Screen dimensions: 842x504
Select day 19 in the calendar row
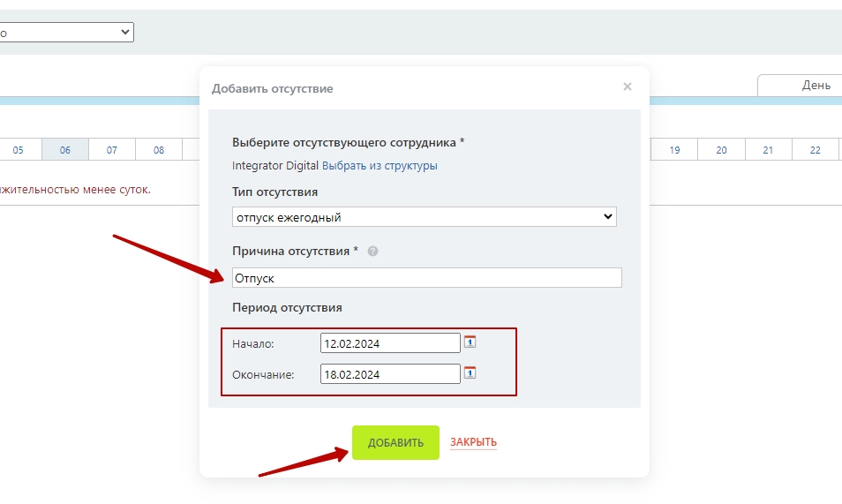coord(674,150)
